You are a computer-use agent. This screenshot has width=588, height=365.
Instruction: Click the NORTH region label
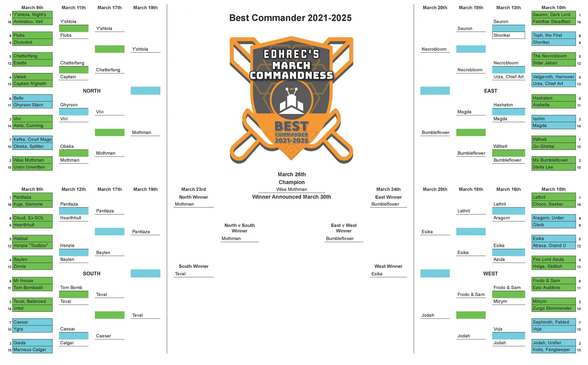tap(91, 91)
